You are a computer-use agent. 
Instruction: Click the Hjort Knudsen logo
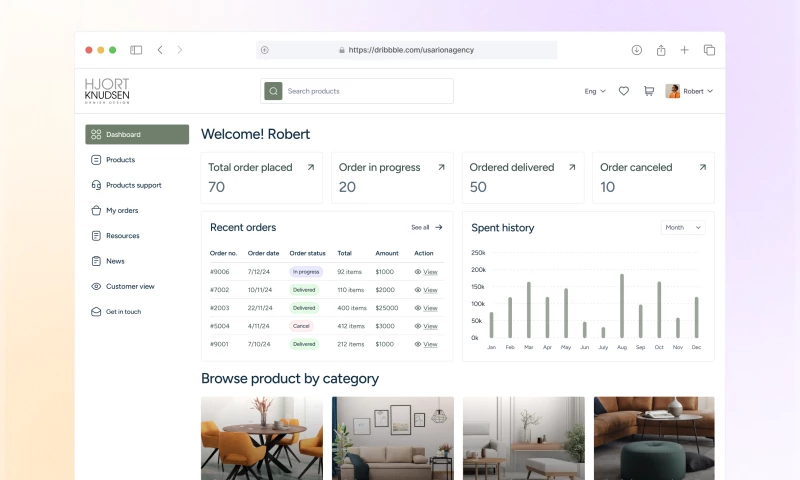coord(107,91)
